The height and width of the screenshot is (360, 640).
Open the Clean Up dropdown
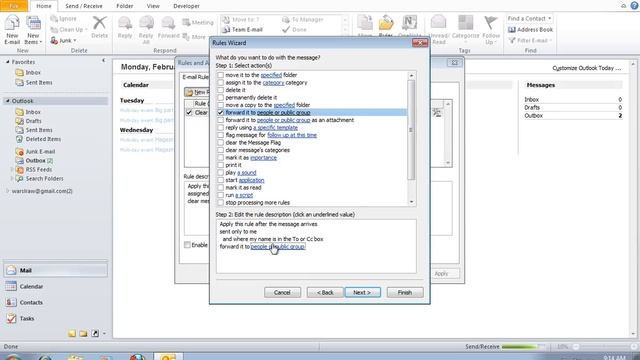tap(69, 29)
